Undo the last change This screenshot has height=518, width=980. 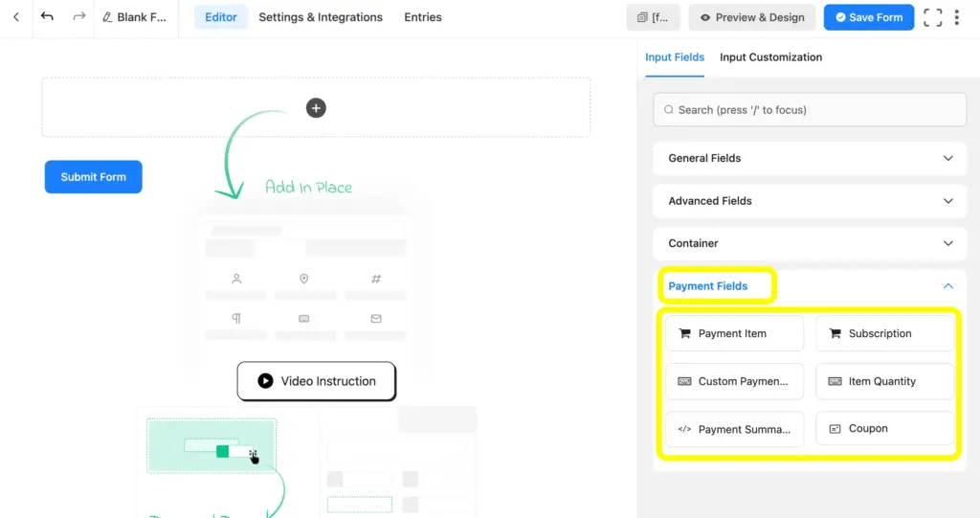click(47, 16)
